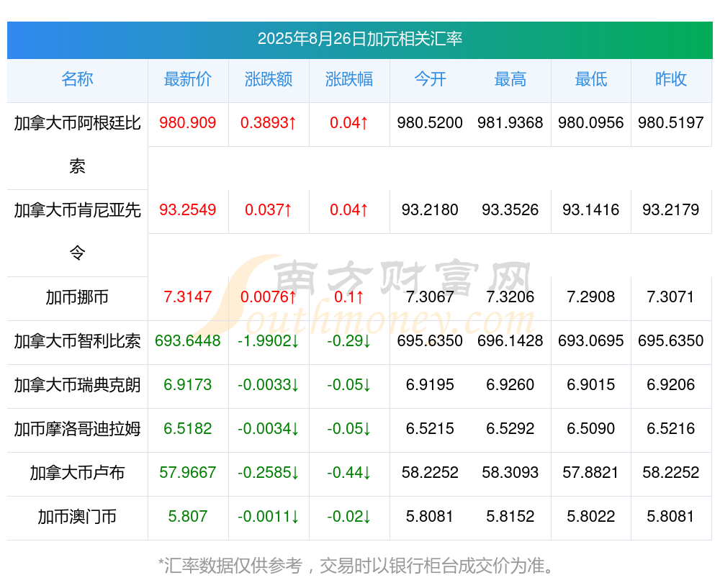Screen dimensions: 720x588
Task: Click high value 6.9260
Action: 510,385
